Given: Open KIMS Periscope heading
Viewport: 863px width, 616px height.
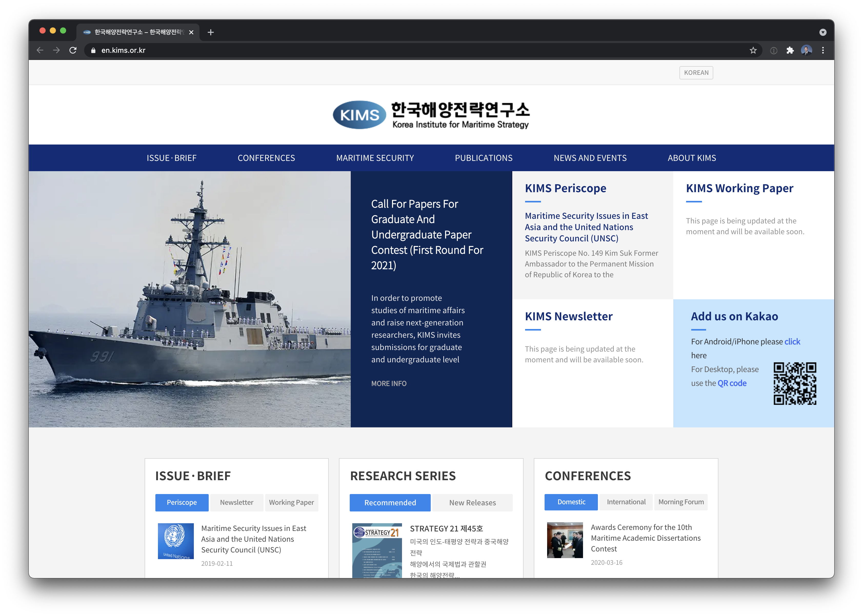Looking at the screenshot, I should (x=566, y=189).
